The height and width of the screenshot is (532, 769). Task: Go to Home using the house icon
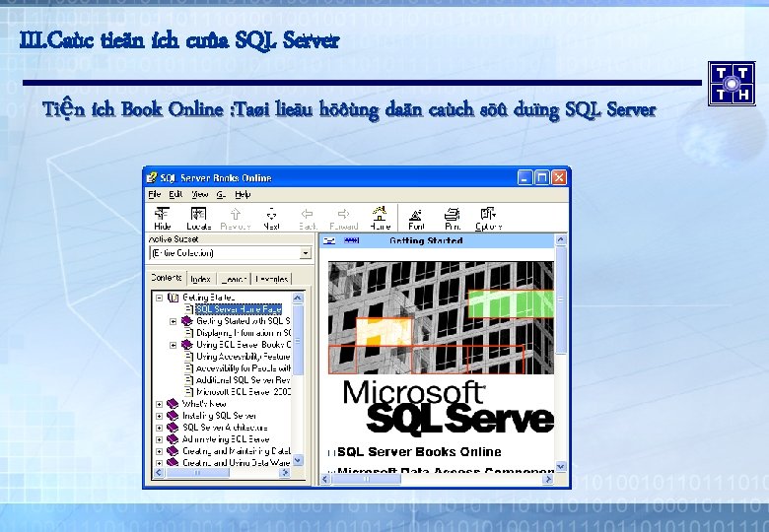380,218
